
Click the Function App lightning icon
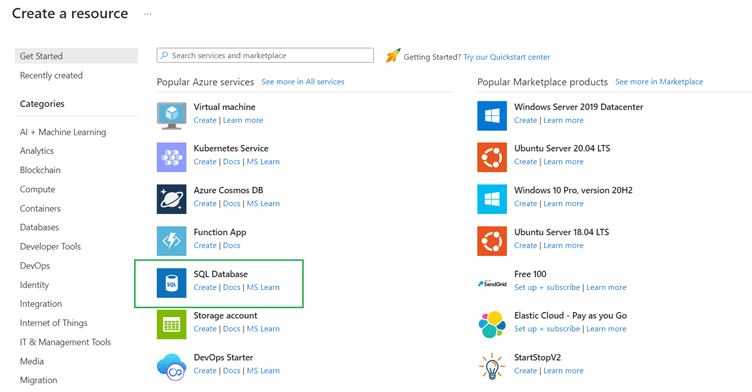[x=171, y=241]
